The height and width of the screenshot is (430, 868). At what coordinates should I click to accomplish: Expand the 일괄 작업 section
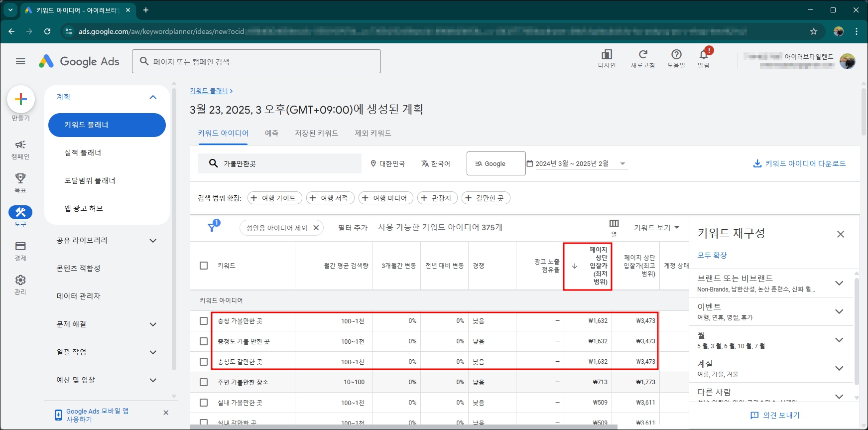tap(153, 352)
